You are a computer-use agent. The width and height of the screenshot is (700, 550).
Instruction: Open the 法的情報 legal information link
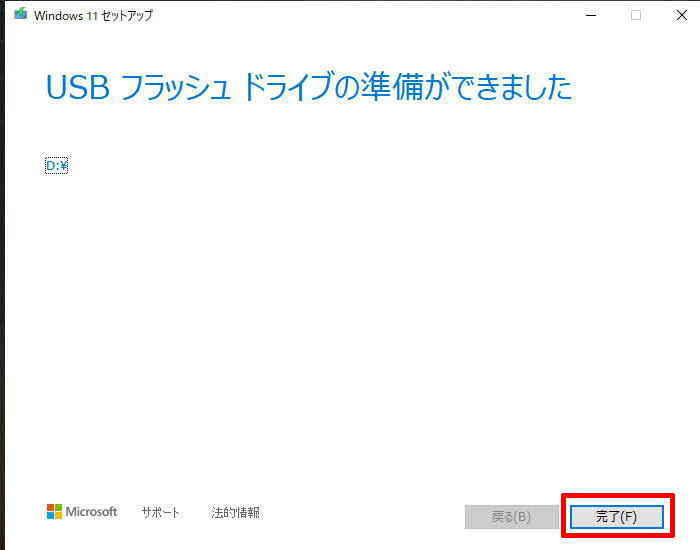coord(235,512)
